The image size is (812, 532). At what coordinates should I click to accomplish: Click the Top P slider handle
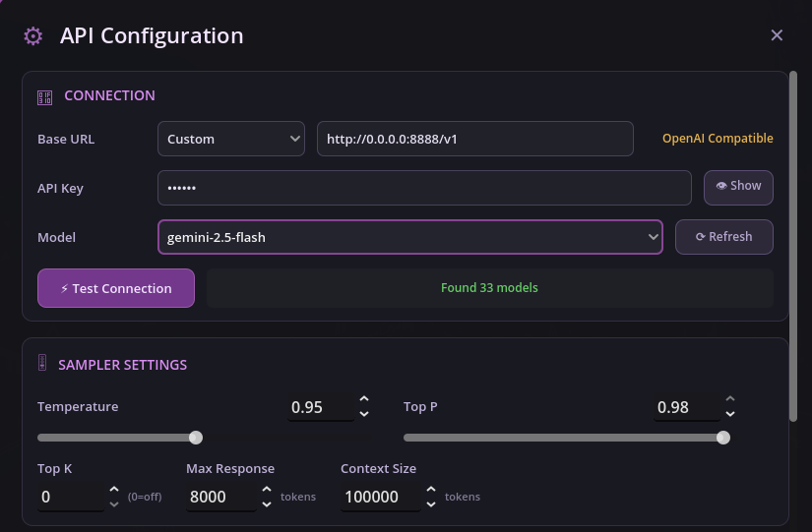click(x=723, y=438)
